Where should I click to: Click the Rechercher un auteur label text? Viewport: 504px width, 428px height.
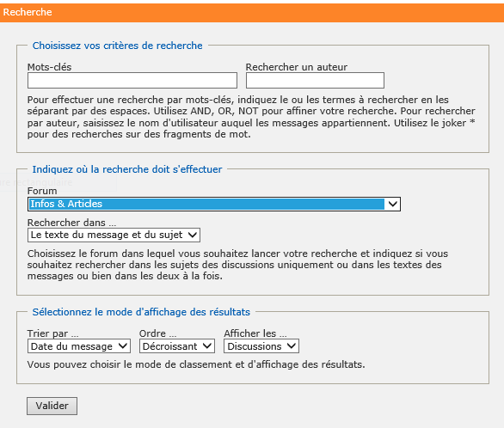pos(297,67)
